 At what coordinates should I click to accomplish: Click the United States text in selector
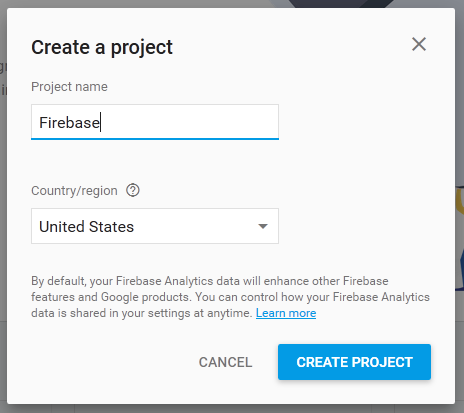pyautogui.click(x=87, y=227)
